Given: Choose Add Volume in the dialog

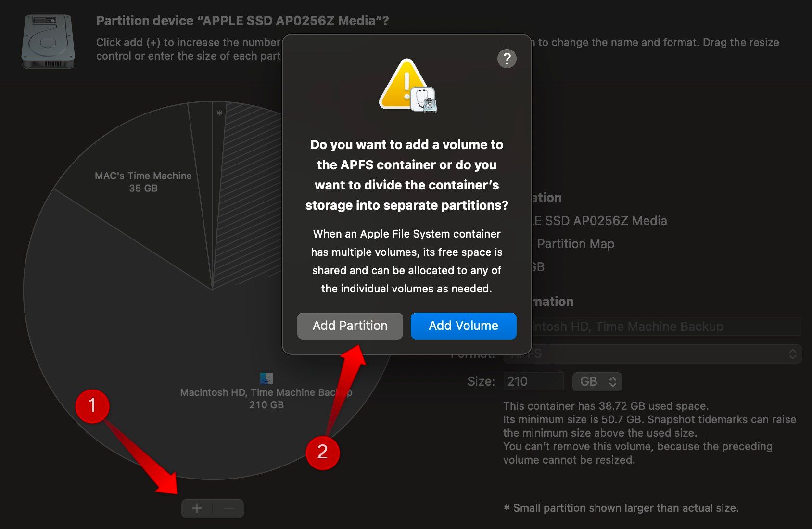Looking at the screenshot, I should click(x=463, y=326).
